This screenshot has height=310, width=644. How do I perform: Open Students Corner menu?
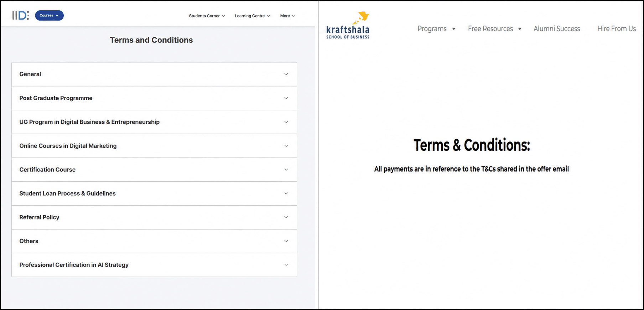pyautogui.click(x=207, y=16)
